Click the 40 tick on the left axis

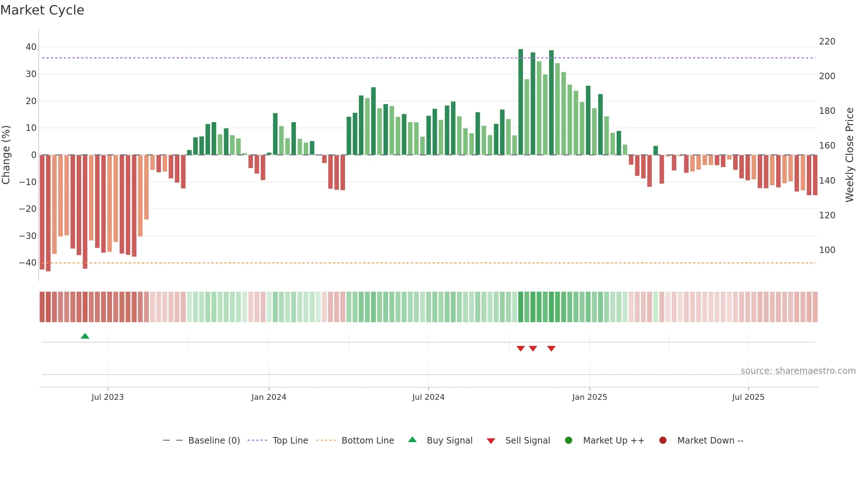point(31,47)
